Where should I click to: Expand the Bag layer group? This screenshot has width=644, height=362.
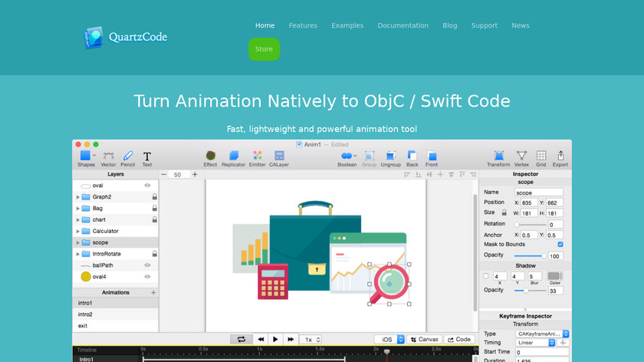[78, 209]
